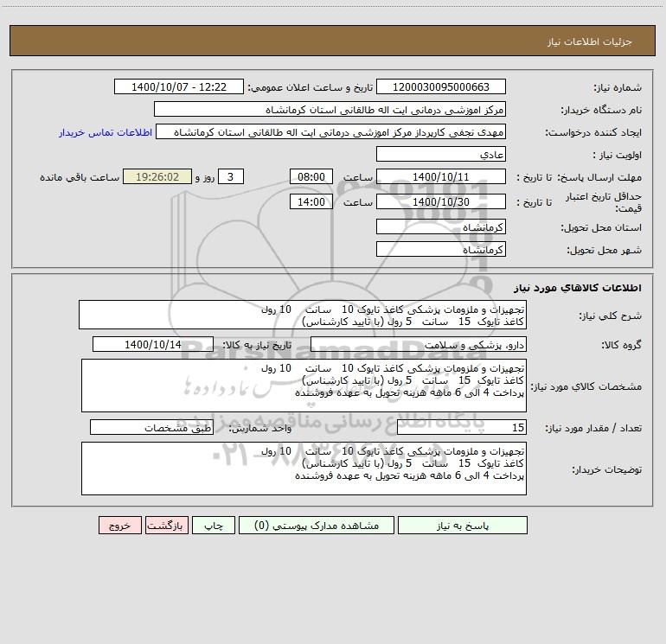Viewport: 666px width, 644px height.
Task: Open مشاهده مدارک پیوستی (0) button
Action: (317, 526)
